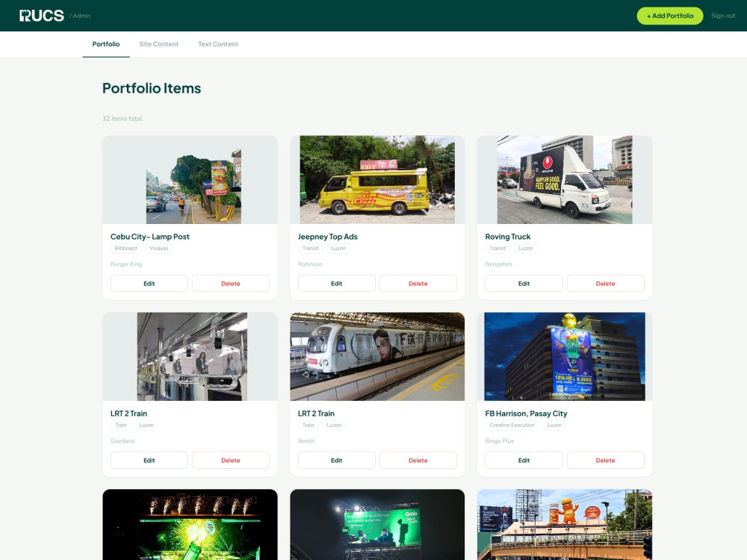Viewport: 747px width, 560px height.
Task: Click the Billboard tag on Cebu City card
Action: (x=125, y=248)
